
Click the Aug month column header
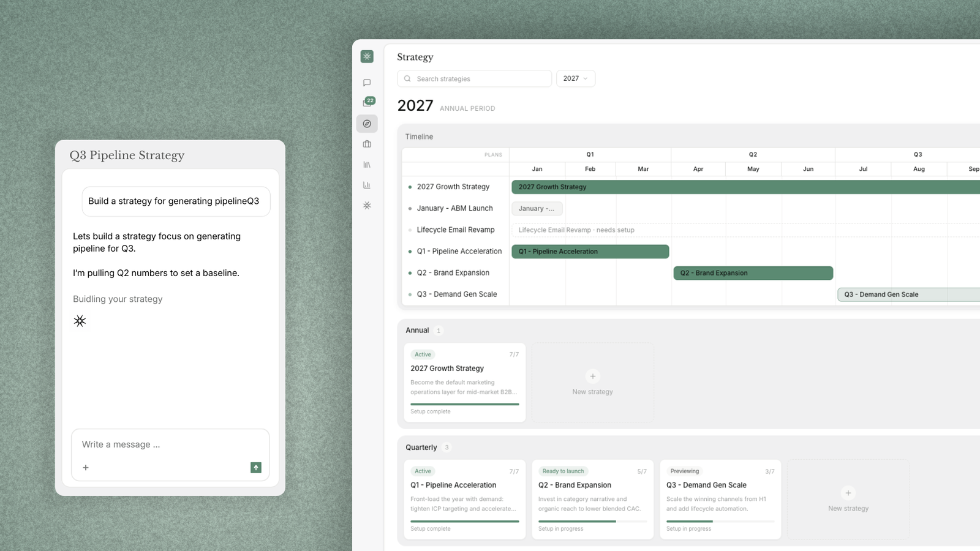(919, 169)
